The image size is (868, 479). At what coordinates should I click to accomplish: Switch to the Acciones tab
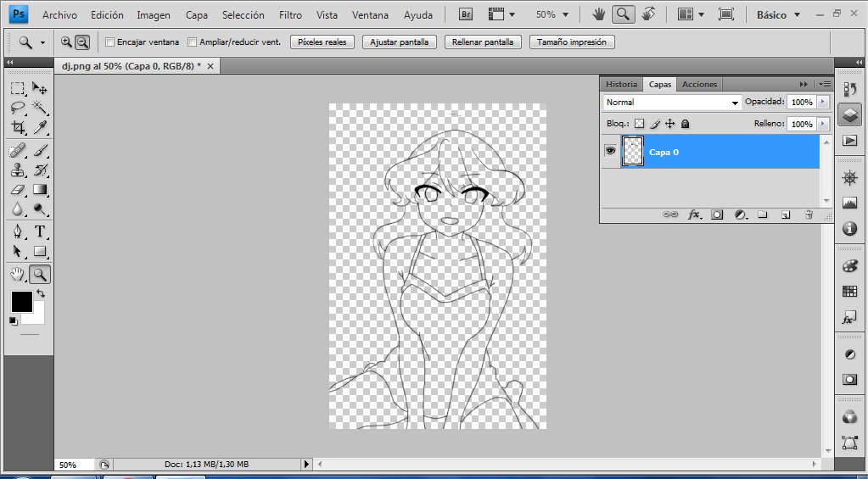click(x=700, y=84)
